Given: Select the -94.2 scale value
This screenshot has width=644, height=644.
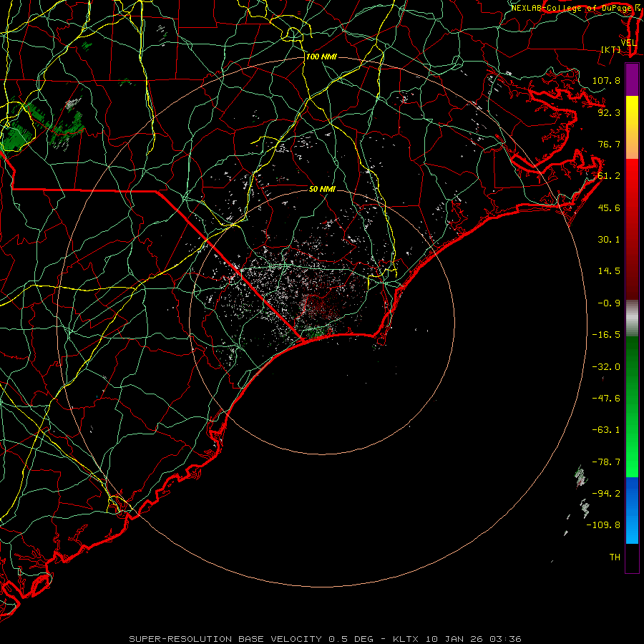Looking at the screenshot, I should tap(606, 494).
